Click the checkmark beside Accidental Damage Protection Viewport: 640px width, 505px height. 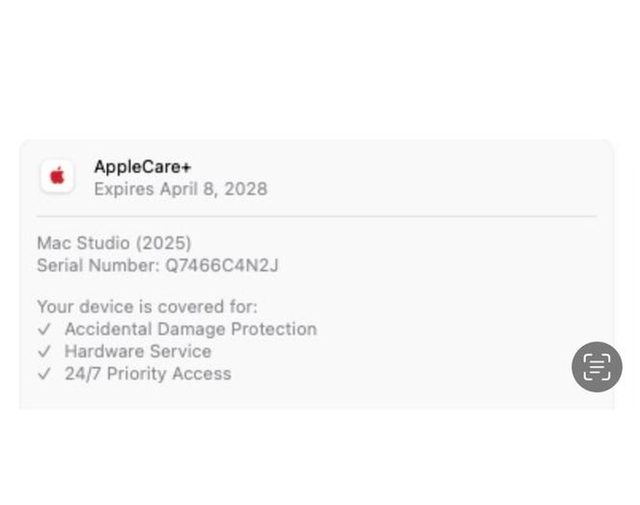tap(43, 329)
